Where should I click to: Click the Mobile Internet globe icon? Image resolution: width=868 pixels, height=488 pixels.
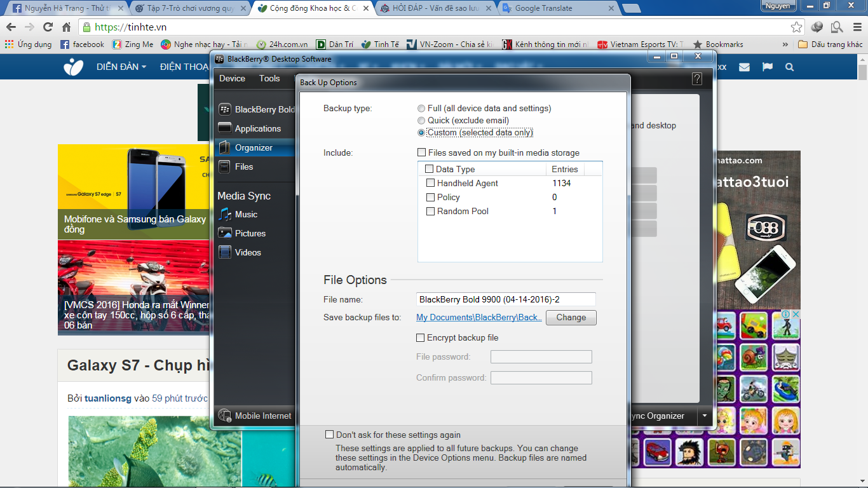pos(224,416)
